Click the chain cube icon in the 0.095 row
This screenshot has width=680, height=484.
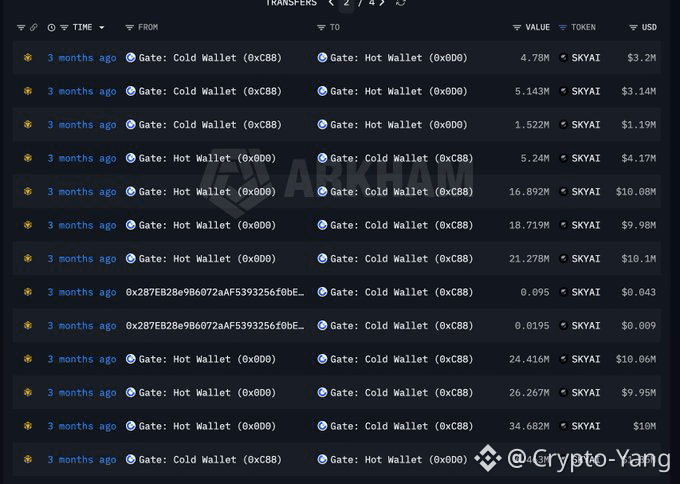click(28, 292)
